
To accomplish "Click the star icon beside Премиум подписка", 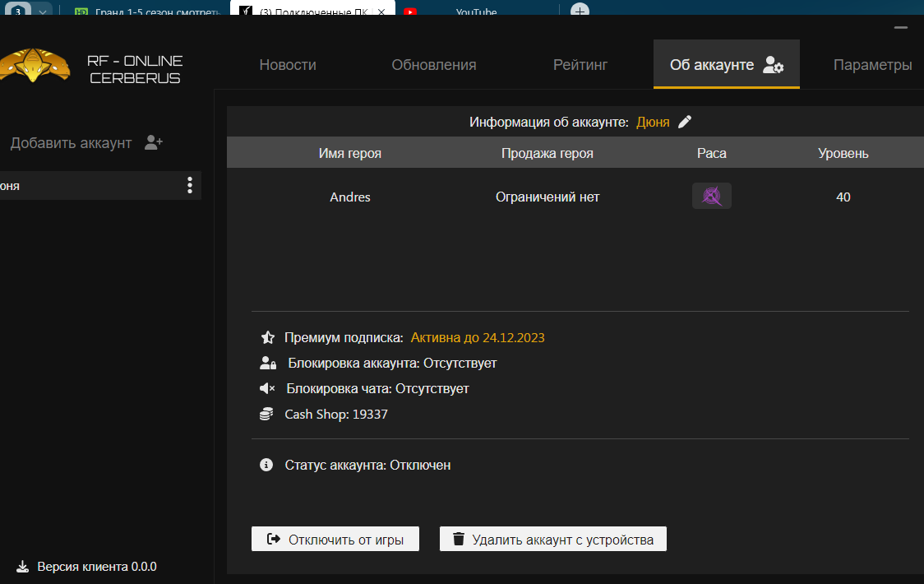I will tap(267, 337).
